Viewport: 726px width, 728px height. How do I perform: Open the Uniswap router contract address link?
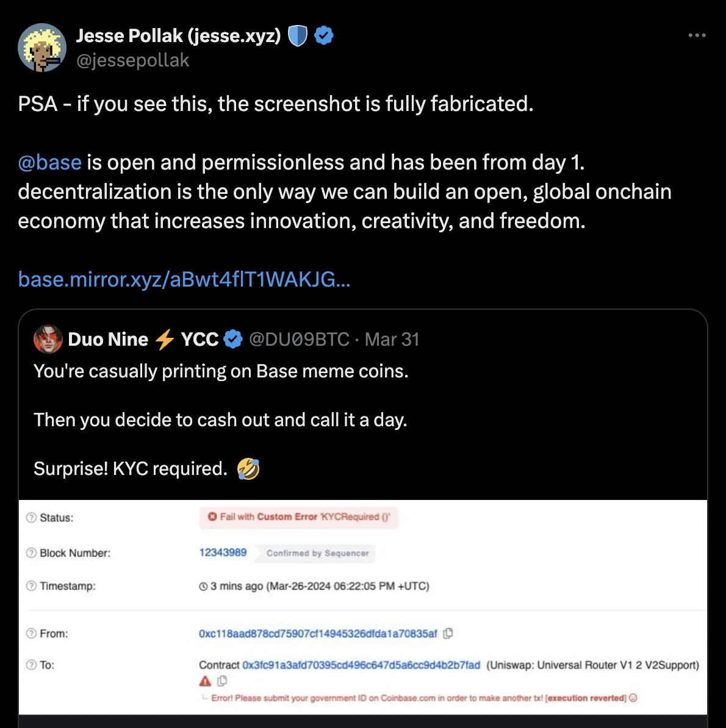click(361, 665)
